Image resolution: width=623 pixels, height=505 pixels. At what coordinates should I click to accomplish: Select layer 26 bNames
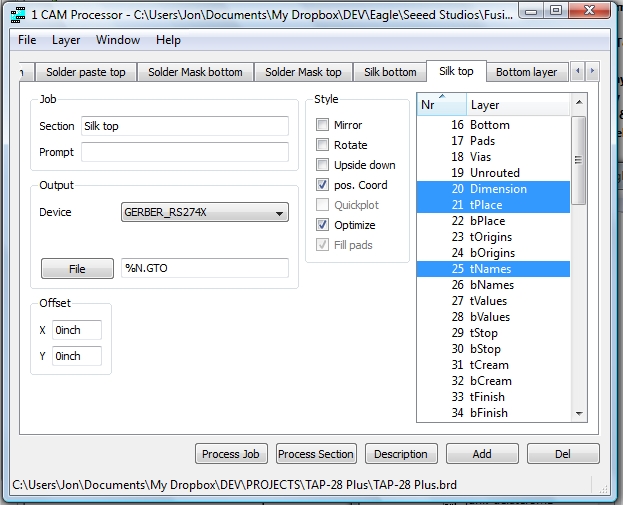click(x=493, y=285)
